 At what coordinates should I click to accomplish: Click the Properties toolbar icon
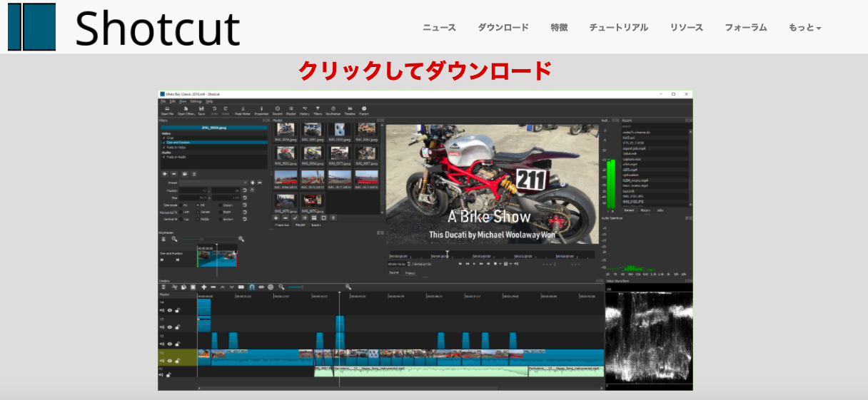point(261,111)
